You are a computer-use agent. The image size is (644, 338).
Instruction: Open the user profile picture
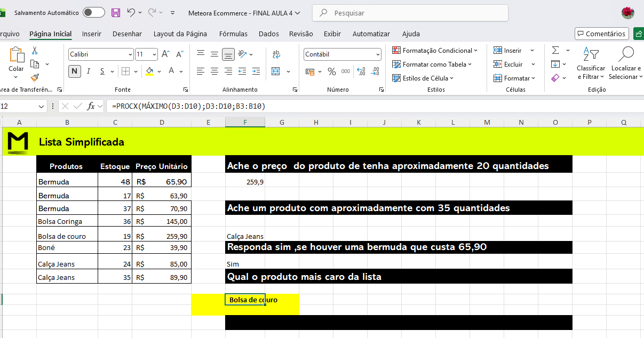point(628,13)
